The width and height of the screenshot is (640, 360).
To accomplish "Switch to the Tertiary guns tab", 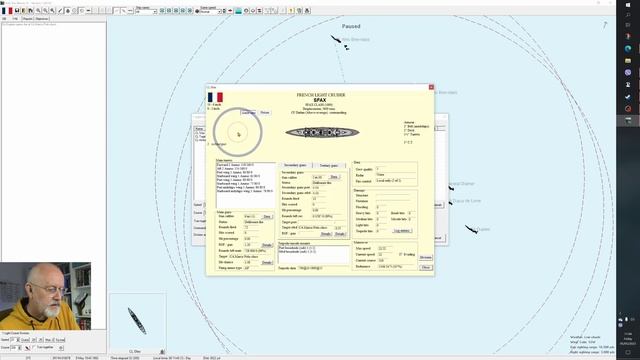I will [x=329, y=165].
